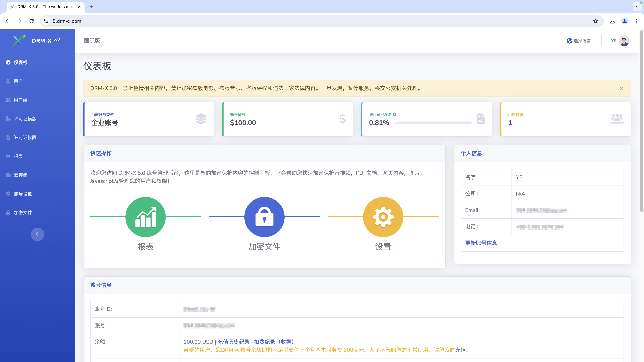Click the green Reports chart circle icon

[146, 217]
